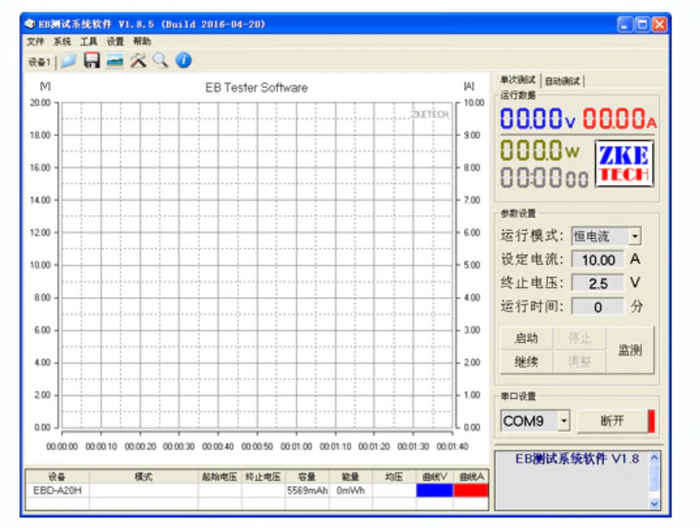Click the blue voltage readout 00.00 V
Screen dimensions: 700x528
[x=538, y=119]
